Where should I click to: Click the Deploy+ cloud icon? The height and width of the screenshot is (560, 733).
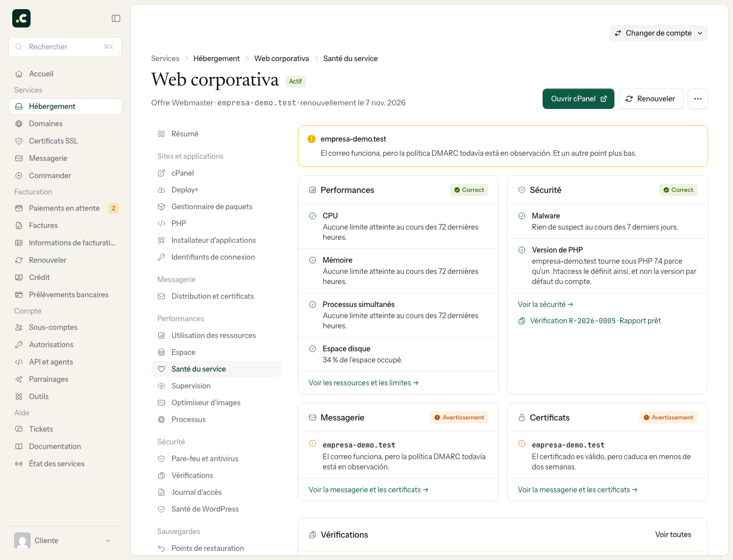[161, 190]
